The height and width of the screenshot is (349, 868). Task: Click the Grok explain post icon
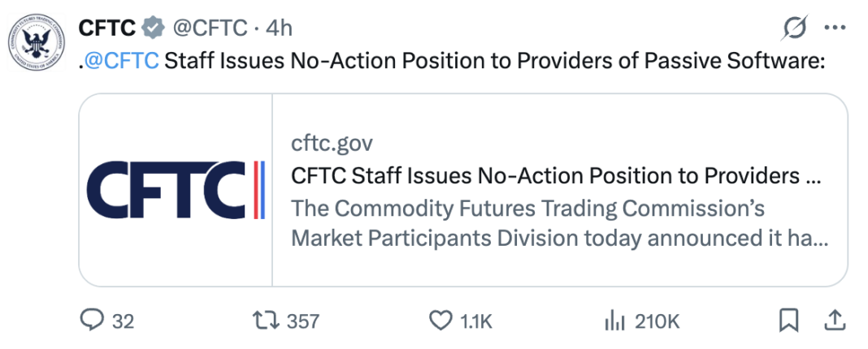click(x=794, y=28)
